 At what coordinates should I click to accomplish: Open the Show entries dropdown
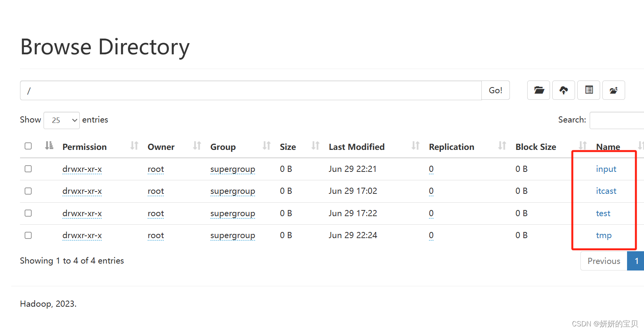pyautogui.click(x=62, y=120)
